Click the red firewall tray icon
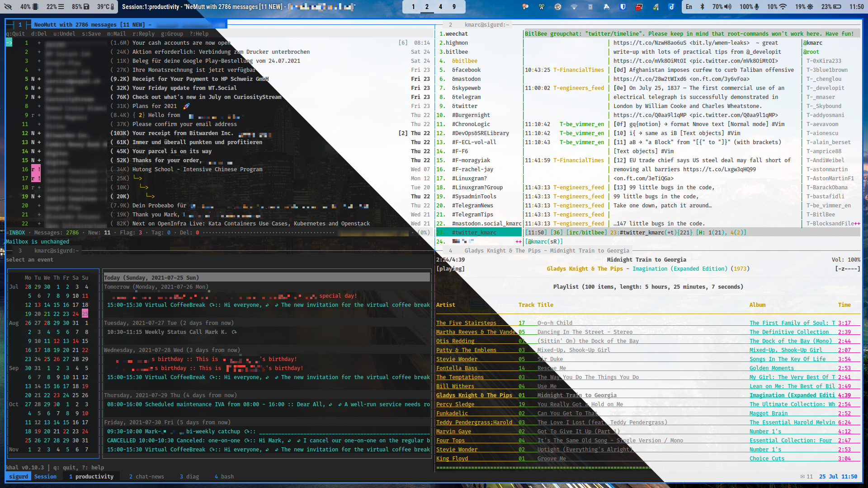The width and height of the screenshot is (868, 488). [639, 7]
